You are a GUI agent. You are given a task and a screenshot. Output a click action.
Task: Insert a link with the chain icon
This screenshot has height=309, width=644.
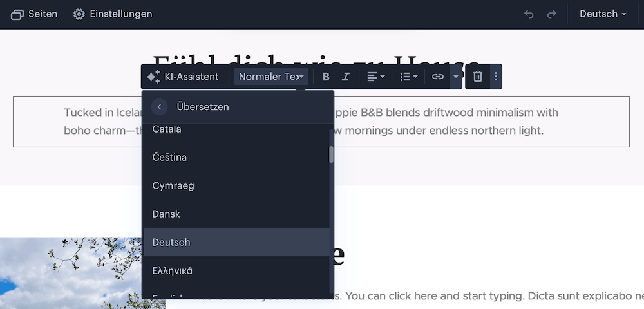[438, 77]
